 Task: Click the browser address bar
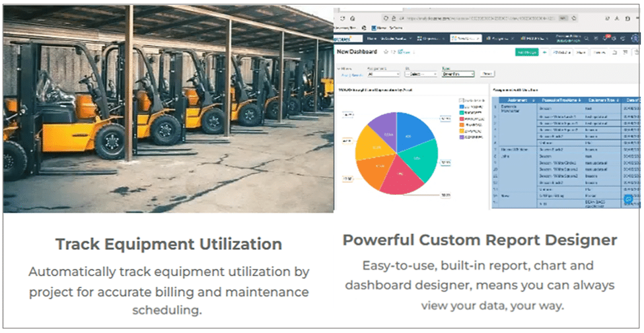[x=462, y=18]
